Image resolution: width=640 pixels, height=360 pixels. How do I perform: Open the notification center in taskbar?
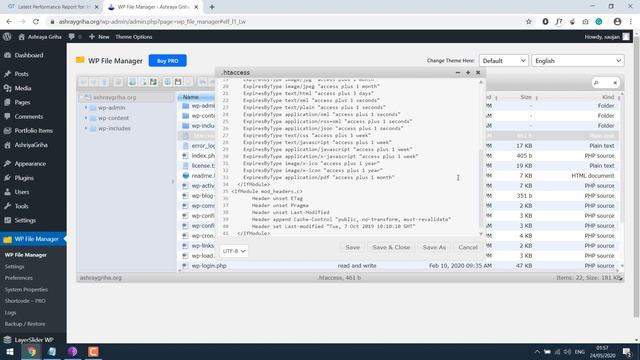[x=627, y=351]
